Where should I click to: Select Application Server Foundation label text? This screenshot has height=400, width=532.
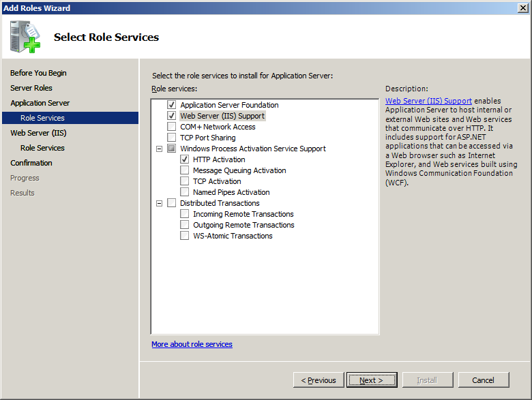pyautogui.click(x=229, y=105)
